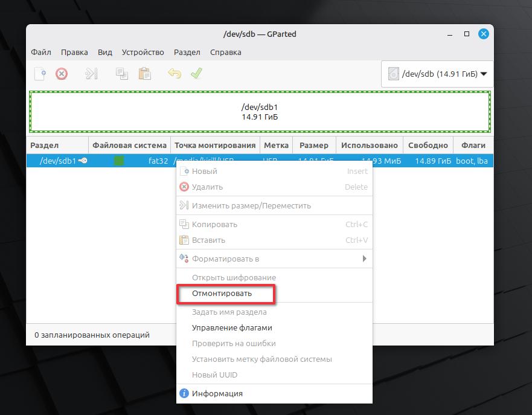The height and width of the screenshot is (415, 532).
Task: Open the Вид menu
Action: (105, 53)
